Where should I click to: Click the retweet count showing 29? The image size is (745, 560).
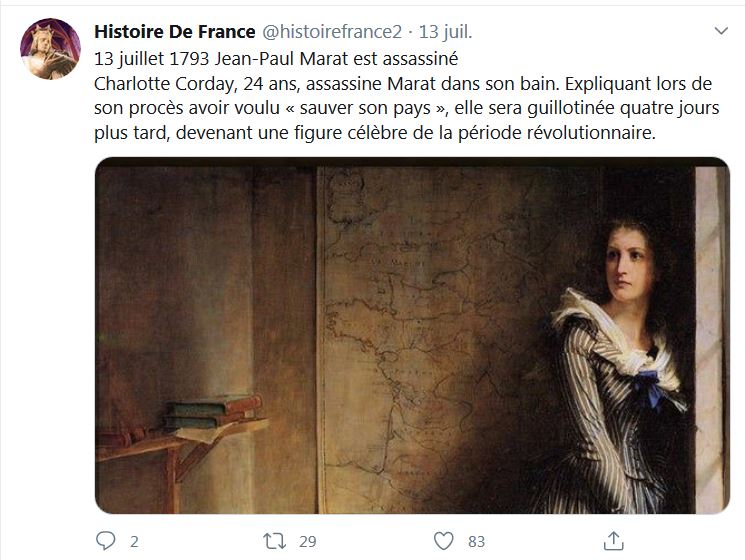pyautogui.click(x=307, y=541)
